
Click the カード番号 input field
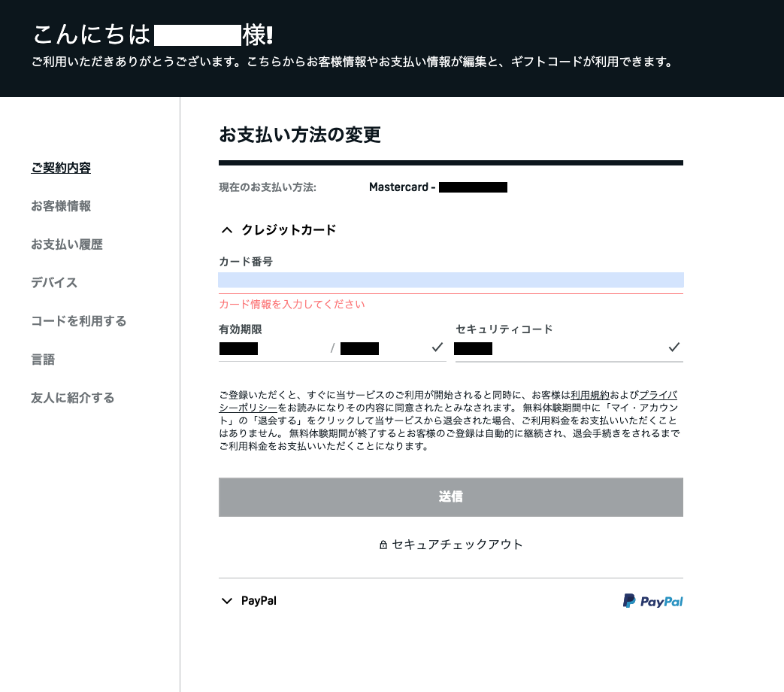pos(450,280)
